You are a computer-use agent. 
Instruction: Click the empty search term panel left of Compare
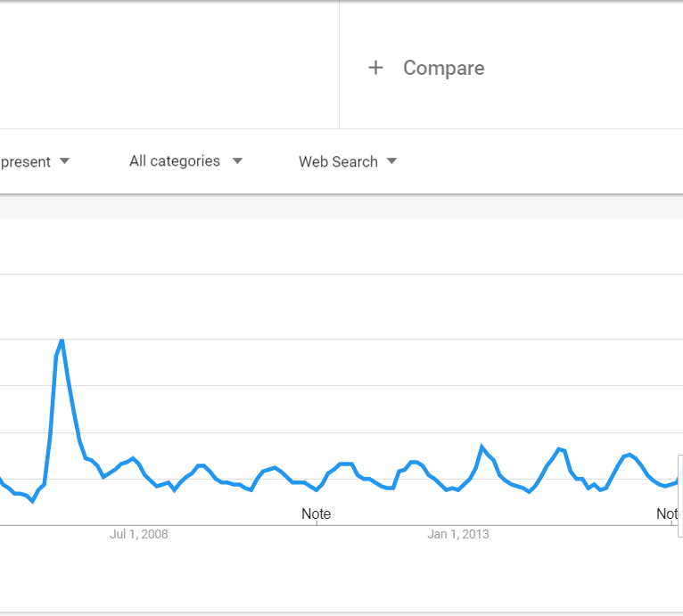click(x=169, y=64)
